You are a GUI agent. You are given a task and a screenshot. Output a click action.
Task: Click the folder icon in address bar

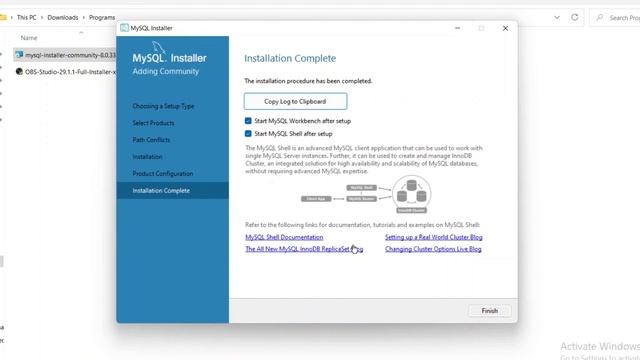point(3,17)
